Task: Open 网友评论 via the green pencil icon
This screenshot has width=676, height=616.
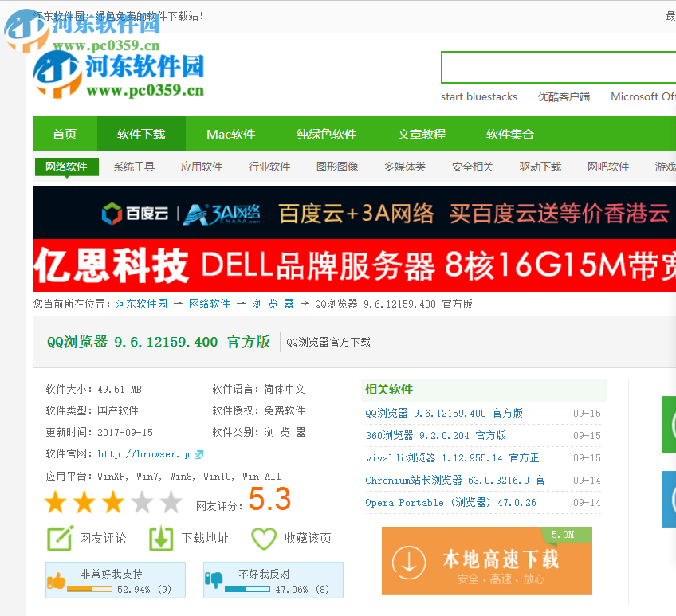Action: [59, 538]
